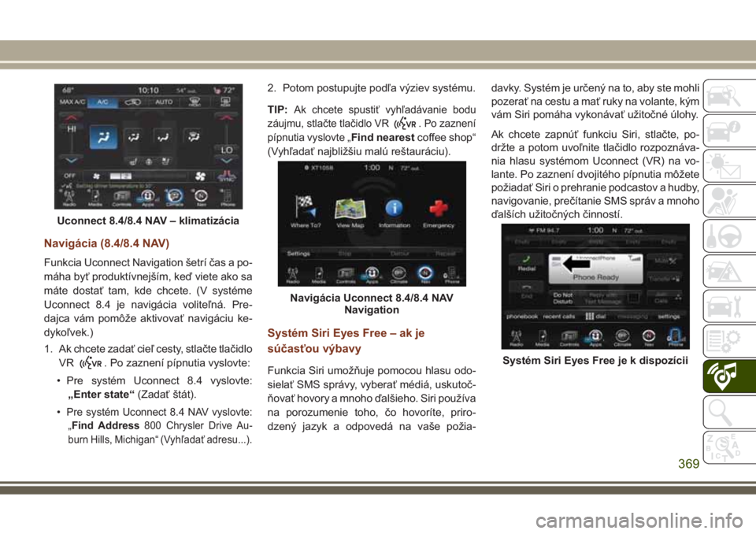Tap Mute on the phone screen
This screenshot has height=534, width=756.
click(665, 261)
